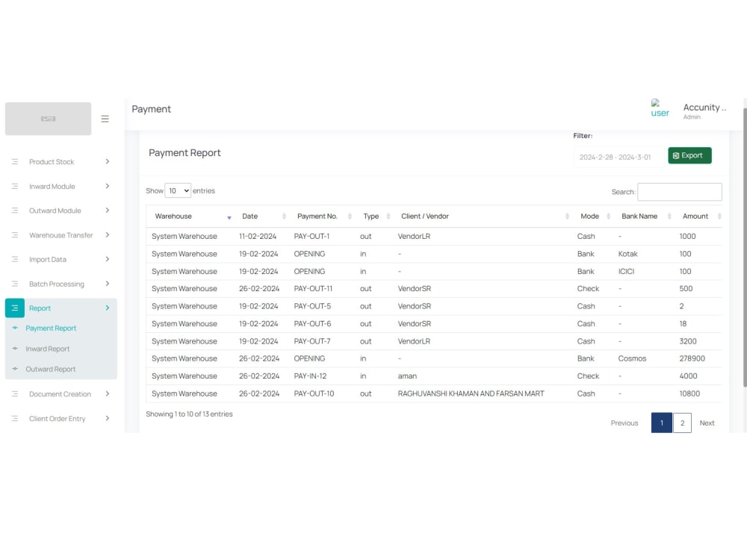Open the Inward Report menu item
Screen dimensions: 747x560
click(46, 349)
